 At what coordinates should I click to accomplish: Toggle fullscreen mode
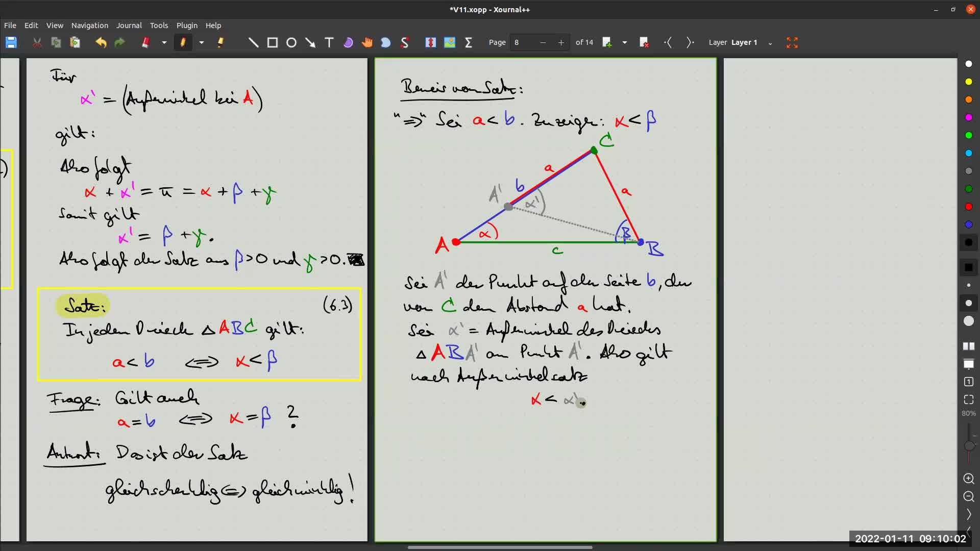tap(792, 43)
